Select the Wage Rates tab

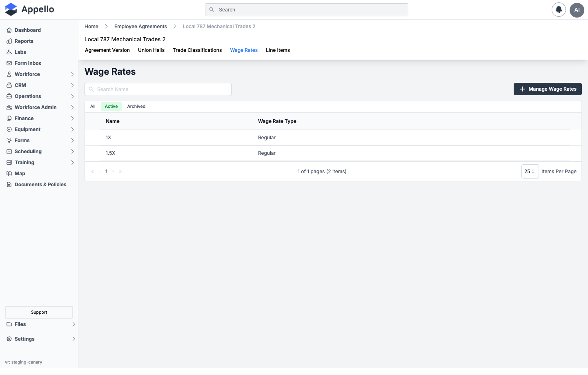tap(244, 50)
